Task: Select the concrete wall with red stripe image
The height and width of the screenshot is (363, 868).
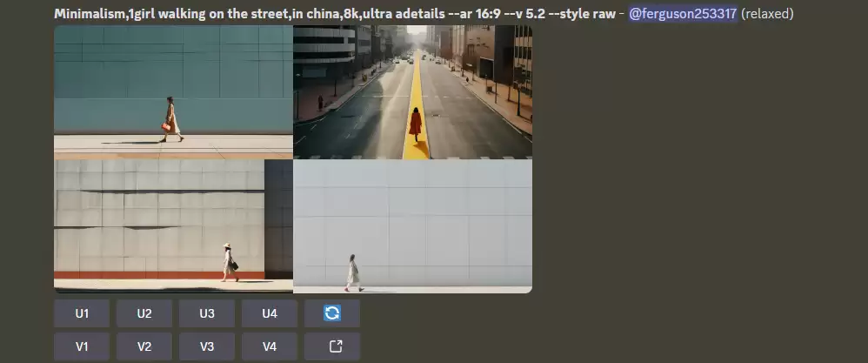Action: [173, 225]
